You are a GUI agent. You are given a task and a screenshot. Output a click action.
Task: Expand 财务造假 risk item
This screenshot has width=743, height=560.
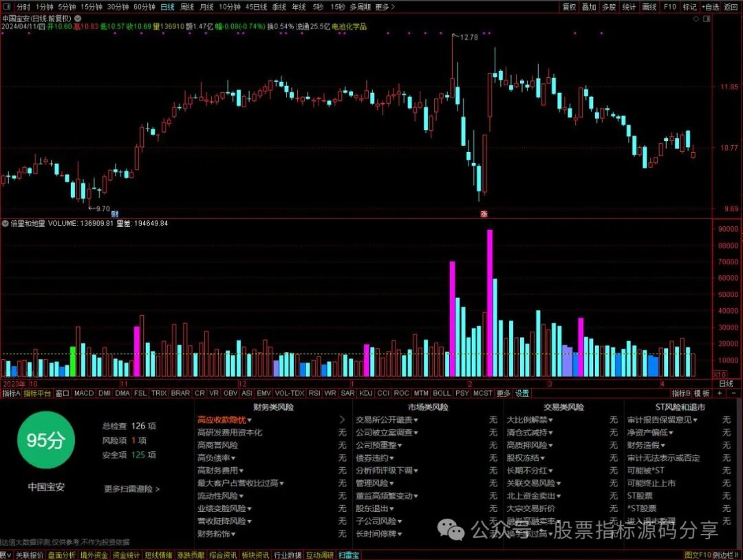646,445
